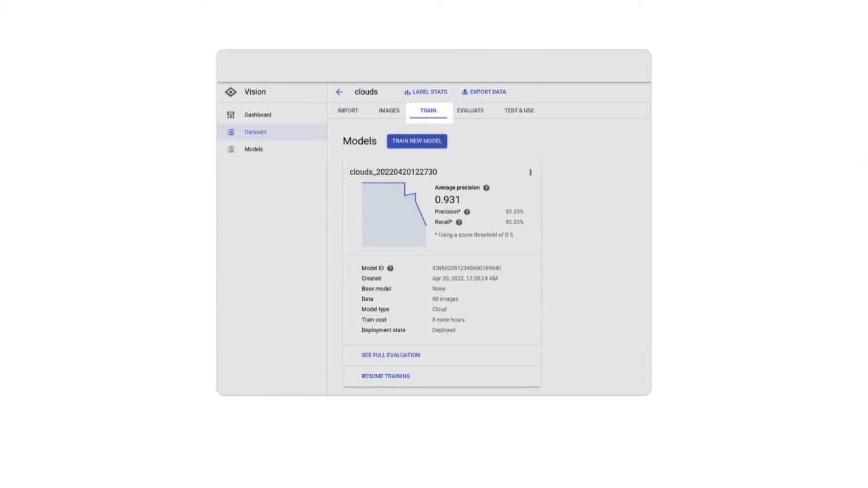Click Export Data
The width and height of the screenshot is (868, 488).
[x=484, y=92]
